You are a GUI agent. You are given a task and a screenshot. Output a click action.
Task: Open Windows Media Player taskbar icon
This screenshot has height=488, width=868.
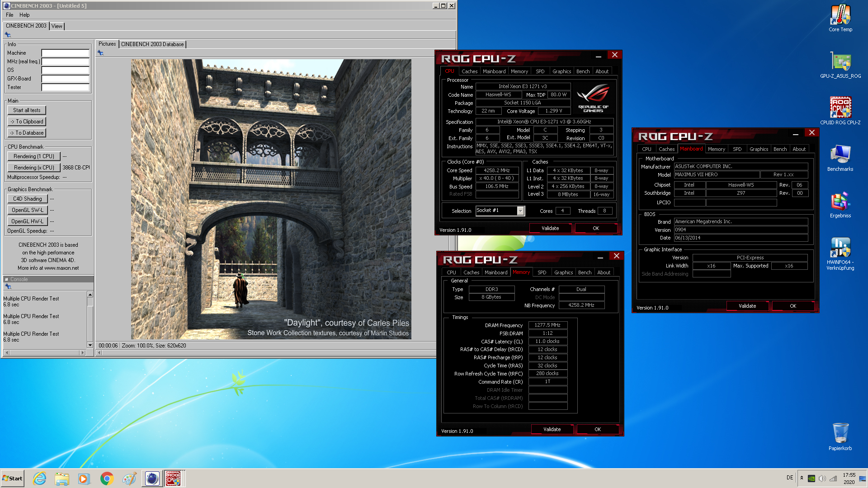[x=84, y=479]
